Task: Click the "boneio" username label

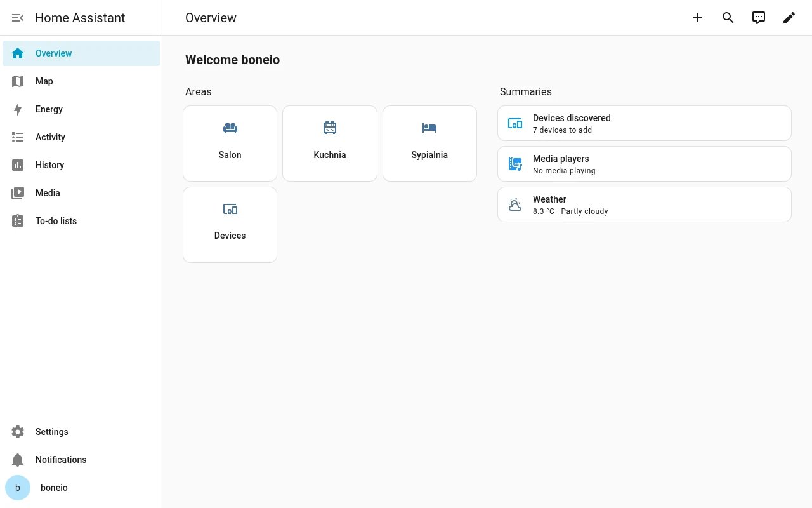Action: tap(54, 488)
